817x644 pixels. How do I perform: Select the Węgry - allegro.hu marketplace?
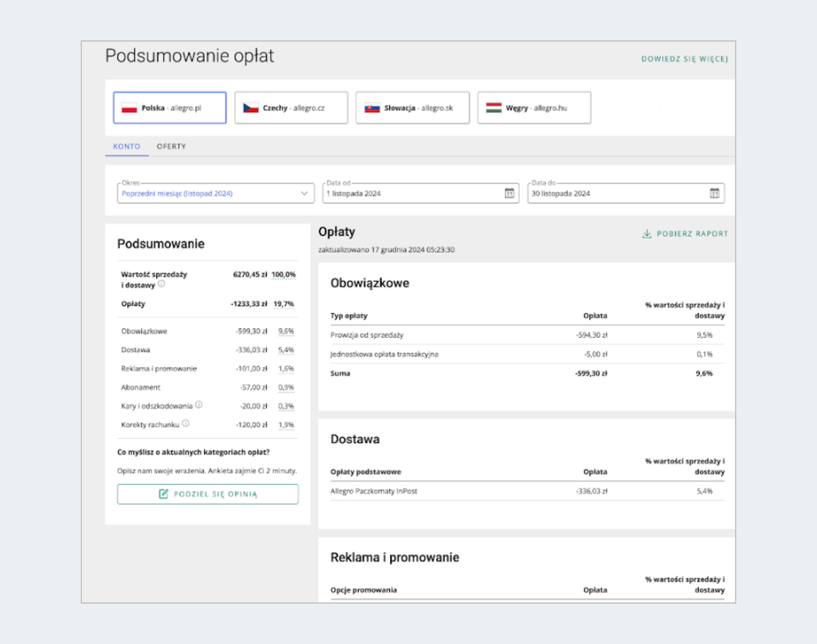[534, 108]
